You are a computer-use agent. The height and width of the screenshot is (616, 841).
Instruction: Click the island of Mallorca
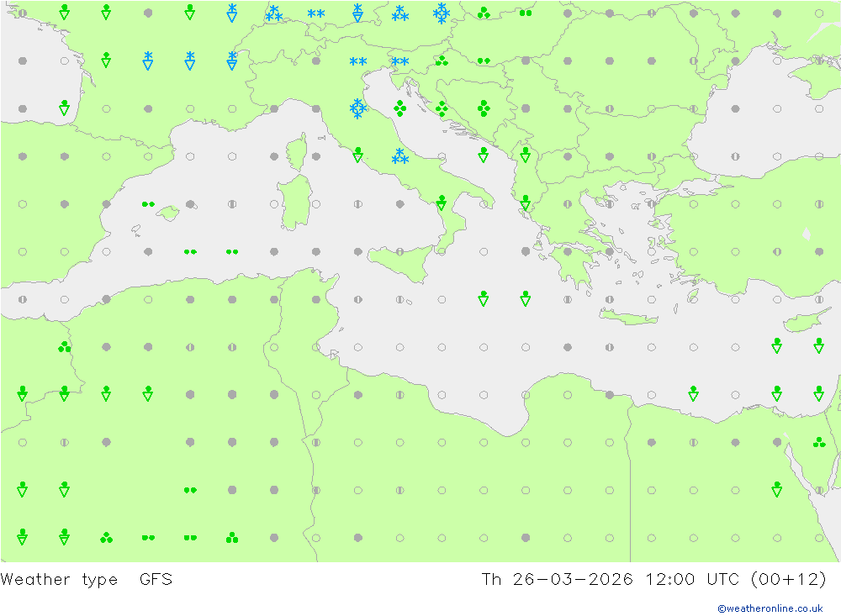(168, 213)
